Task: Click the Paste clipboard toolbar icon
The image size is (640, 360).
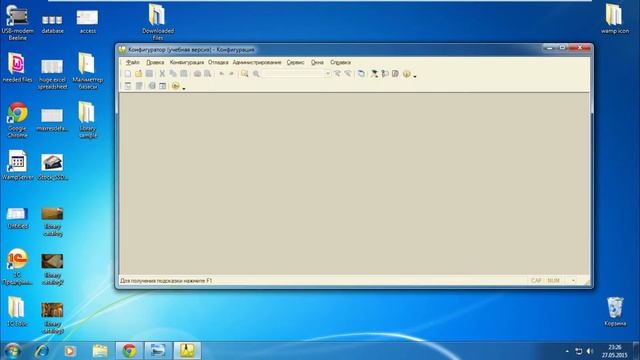Action: pyautogui.click(x=184, y=74)
